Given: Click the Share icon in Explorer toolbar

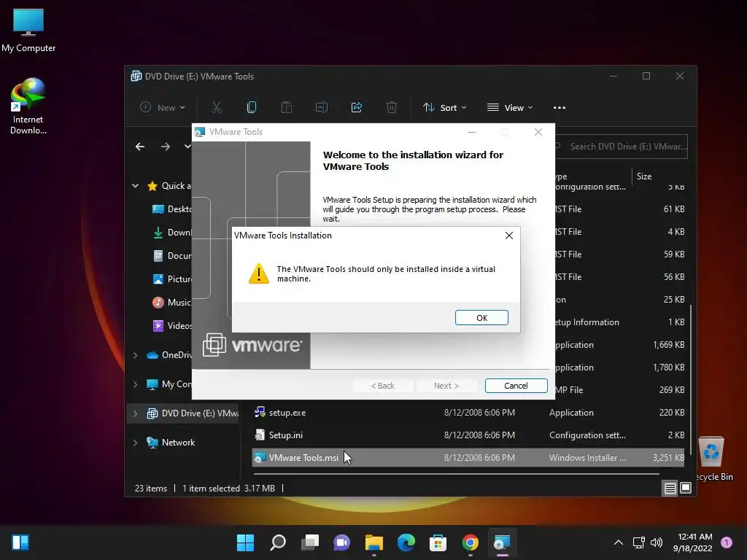Looking at the screenshot, I should pyautogui.click(x=356, y=108).
